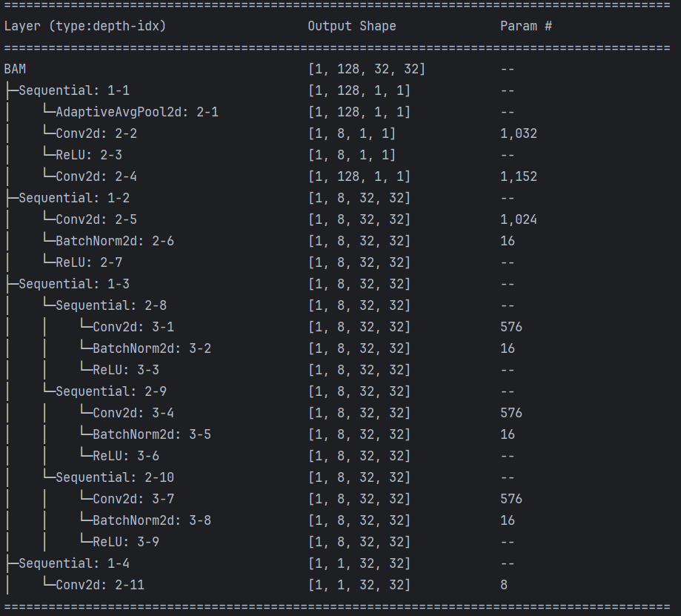
Task: Click the "576" param count for Conv2d: 3-4
Action: pyautogui.click(x=511, y=413)
